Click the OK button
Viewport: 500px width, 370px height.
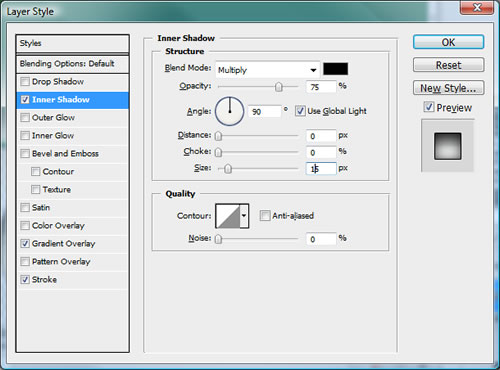448,42
